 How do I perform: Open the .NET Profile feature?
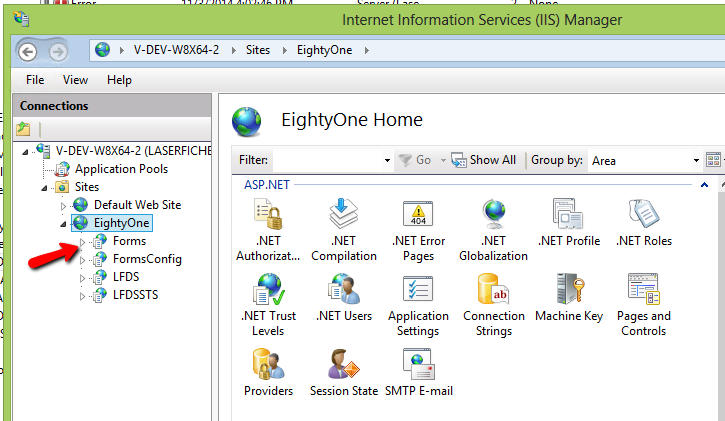pos(569,222)
